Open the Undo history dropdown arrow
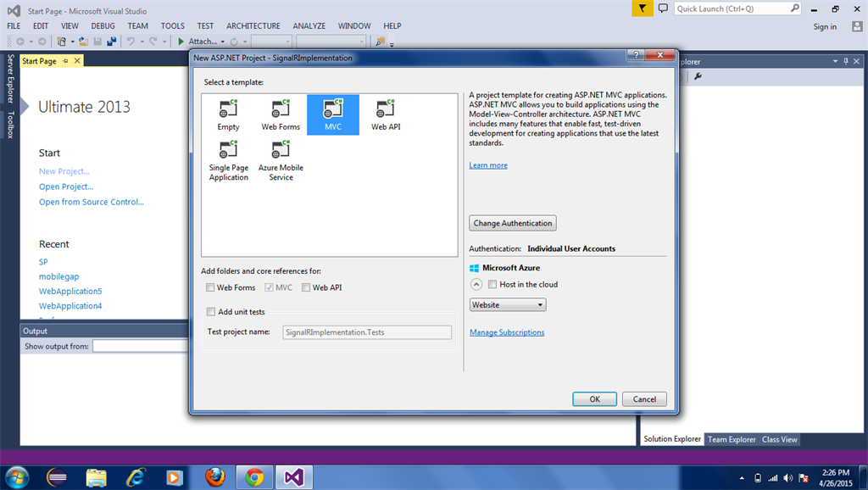 tap(142, 42)
